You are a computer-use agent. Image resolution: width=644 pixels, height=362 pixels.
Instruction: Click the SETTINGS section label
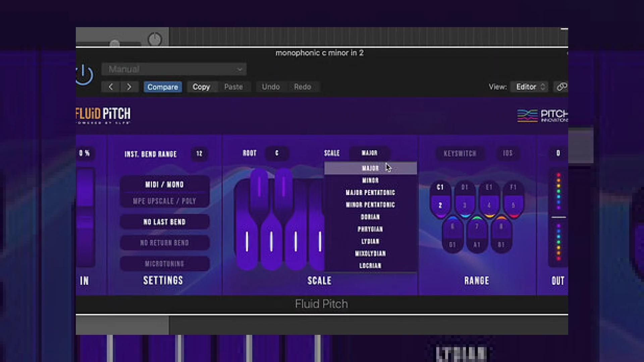tap(163, 281)
